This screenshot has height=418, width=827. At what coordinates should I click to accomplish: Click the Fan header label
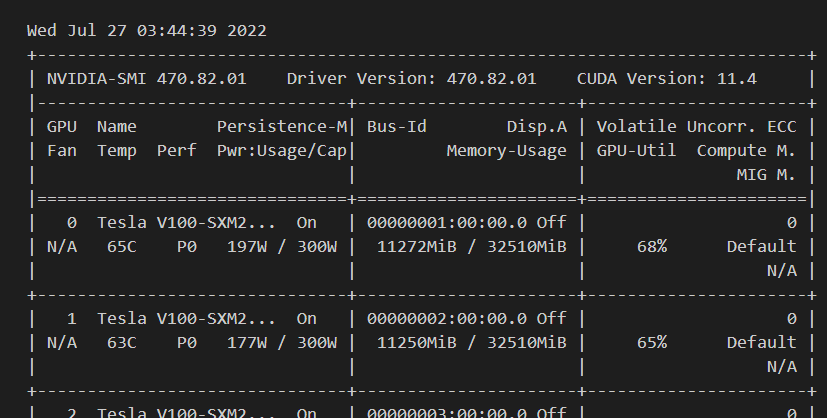(62, 151)
